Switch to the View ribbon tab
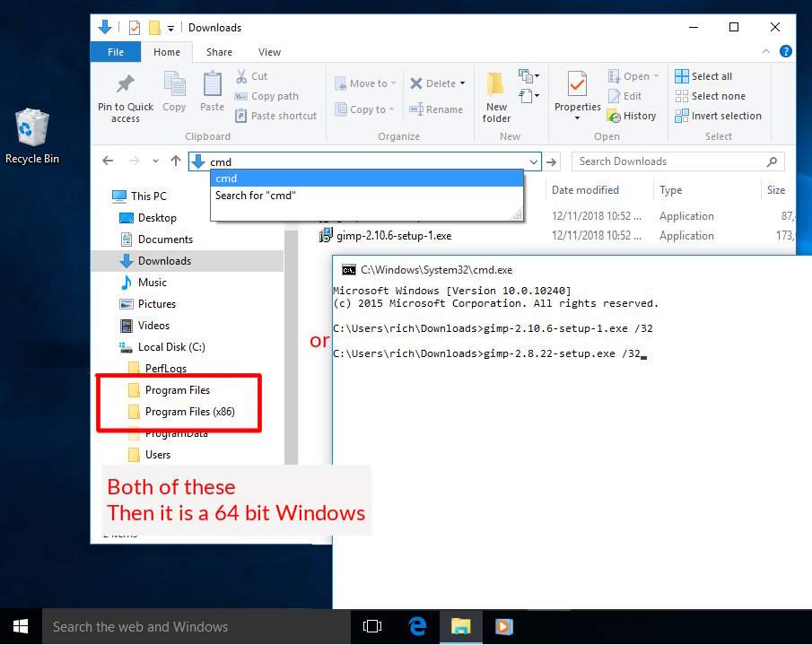The width and height of the screenshot is (812, 645). (269, 52)
